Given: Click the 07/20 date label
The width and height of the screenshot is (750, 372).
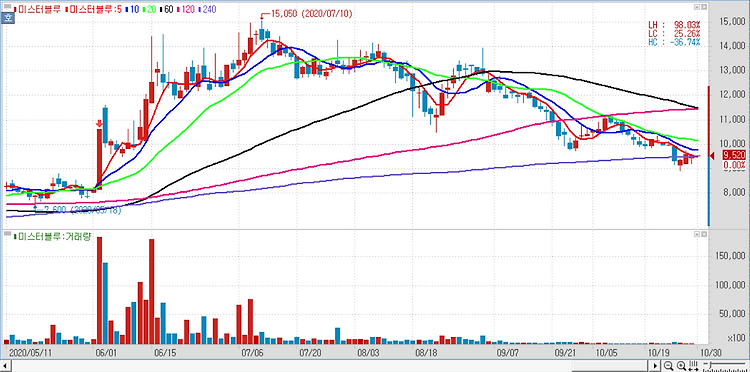Looking at the screenshot, I should [x=309, y=352].
